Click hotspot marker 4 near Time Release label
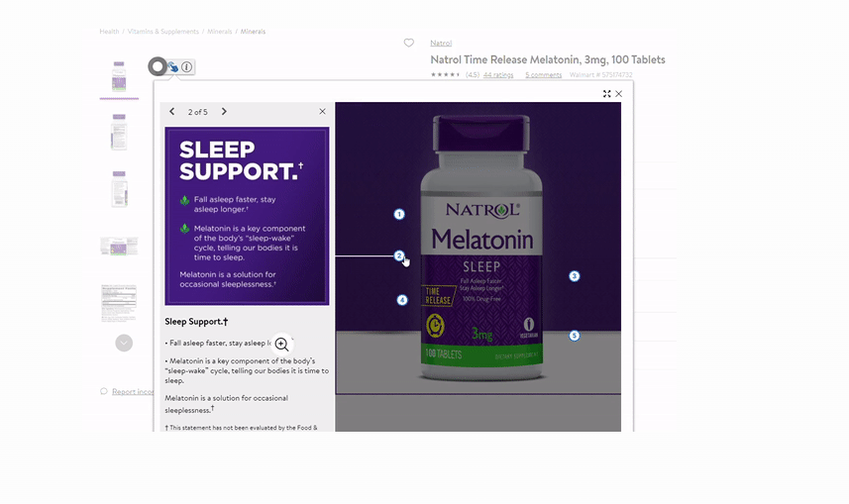 pos(402,300)
